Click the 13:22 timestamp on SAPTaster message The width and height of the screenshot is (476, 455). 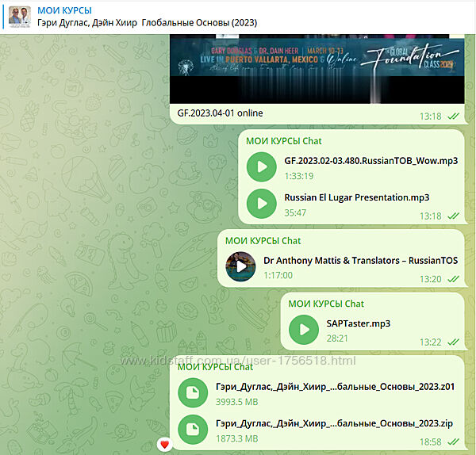pos(431,342)
